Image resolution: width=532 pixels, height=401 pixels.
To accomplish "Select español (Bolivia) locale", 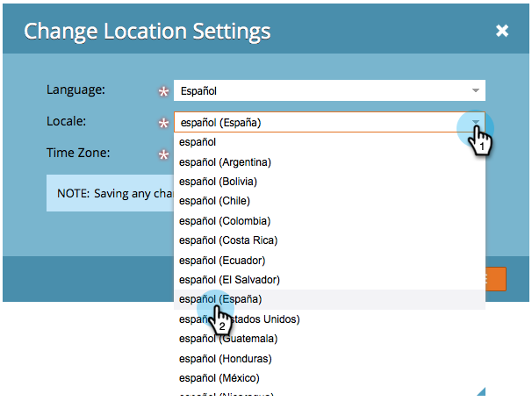I will click(x=329, y=182).
